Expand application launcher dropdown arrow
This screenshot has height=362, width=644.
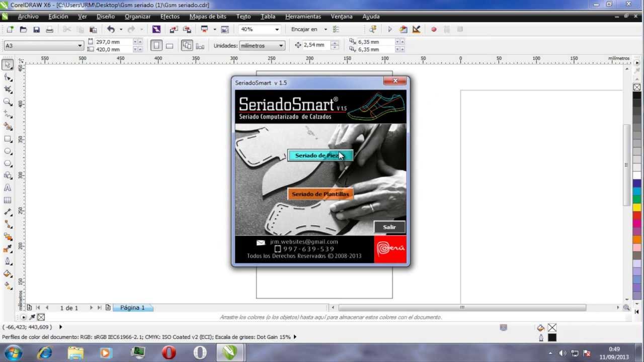point(214,30)
